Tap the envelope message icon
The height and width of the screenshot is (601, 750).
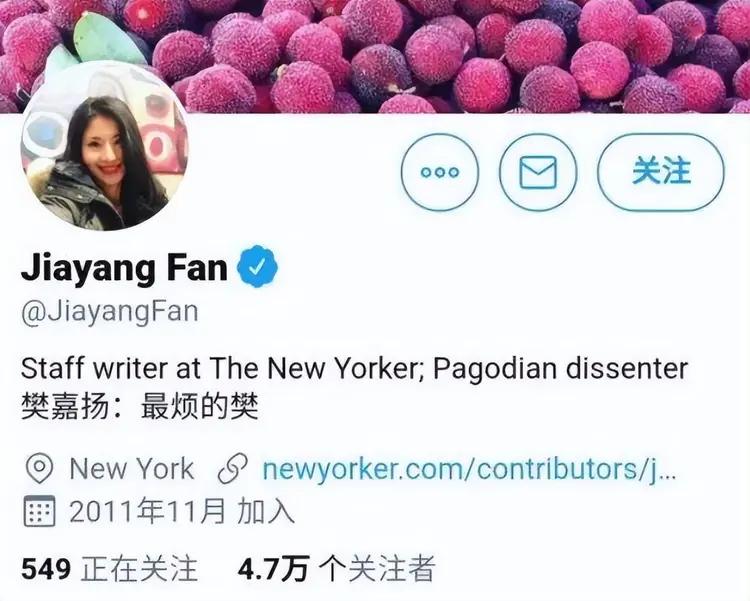538,172
